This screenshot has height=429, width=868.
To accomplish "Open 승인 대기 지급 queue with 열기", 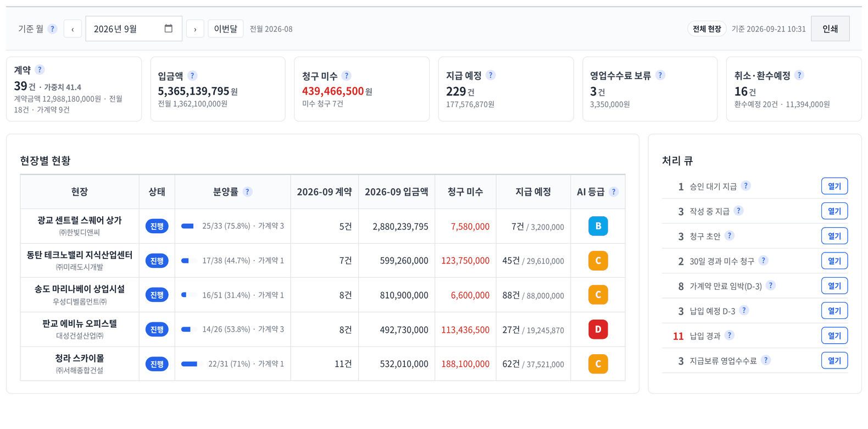I will (834, 186).
